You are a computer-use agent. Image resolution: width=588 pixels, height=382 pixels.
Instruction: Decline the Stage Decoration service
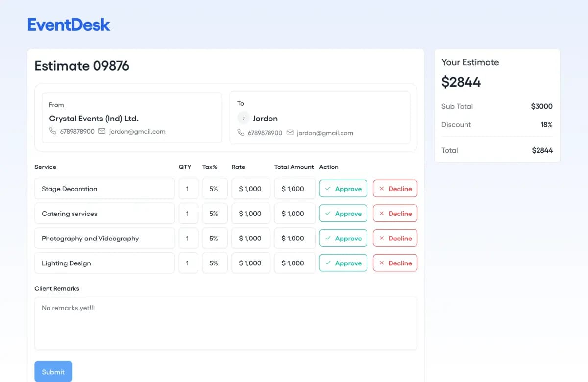pos(395,188)
